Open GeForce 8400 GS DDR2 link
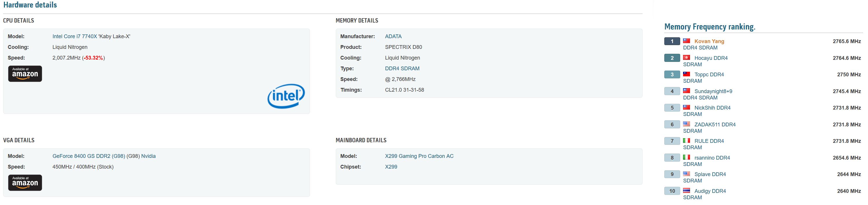 (x=89, y=156)
